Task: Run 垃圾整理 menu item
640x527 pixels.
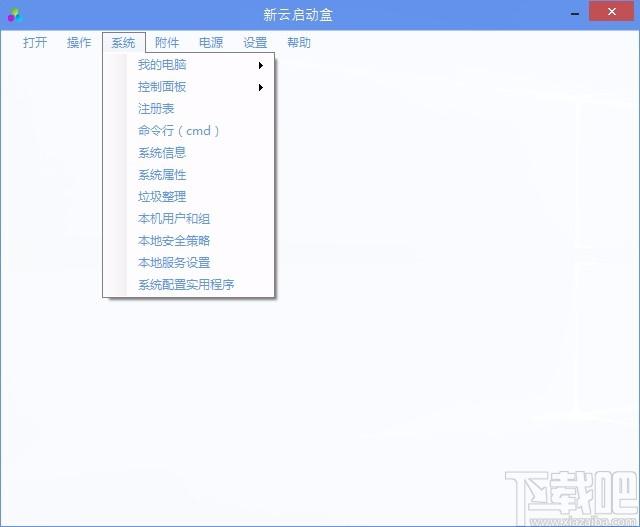Action: [x=162, y=197]
